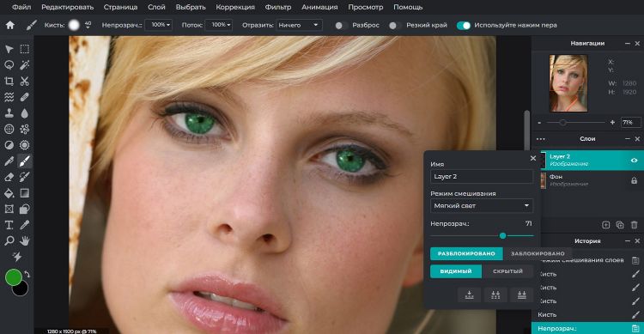Viewport: 644px width, 334px height.
Task: Swap foreground and background colors
Action: 27,274
